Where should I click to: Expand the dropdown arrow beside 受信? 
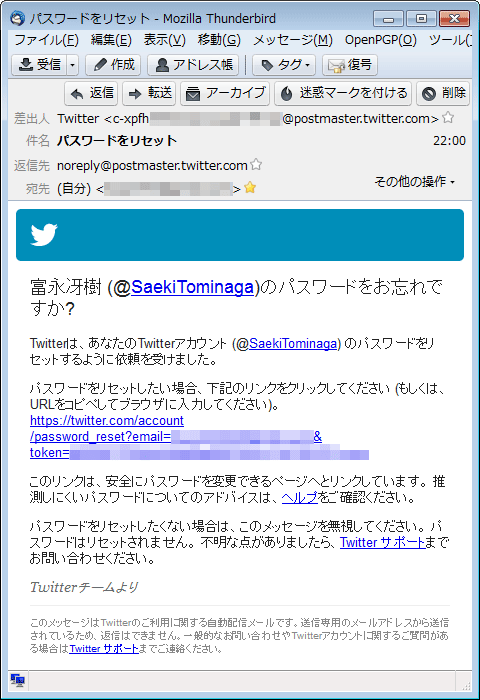click(x=73, y=65)
